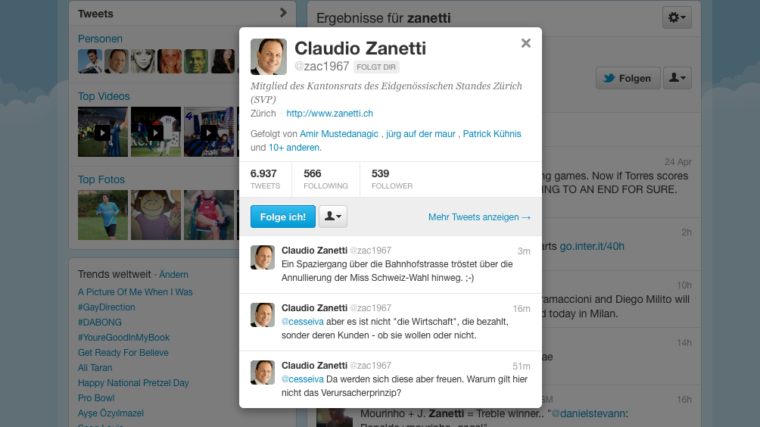Expand the Tweets section chevron arrow
760x427 pixels.
tap(283, 13)
